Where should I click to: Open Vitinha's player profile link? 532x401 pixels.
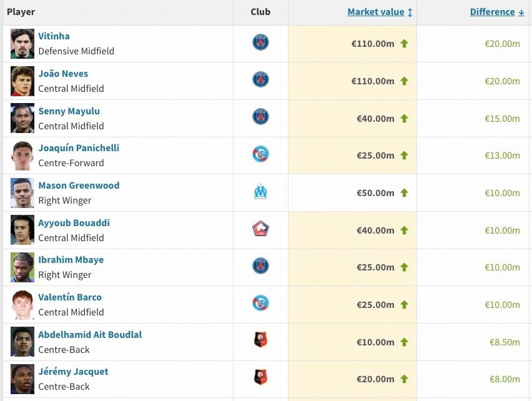[54, 36]
